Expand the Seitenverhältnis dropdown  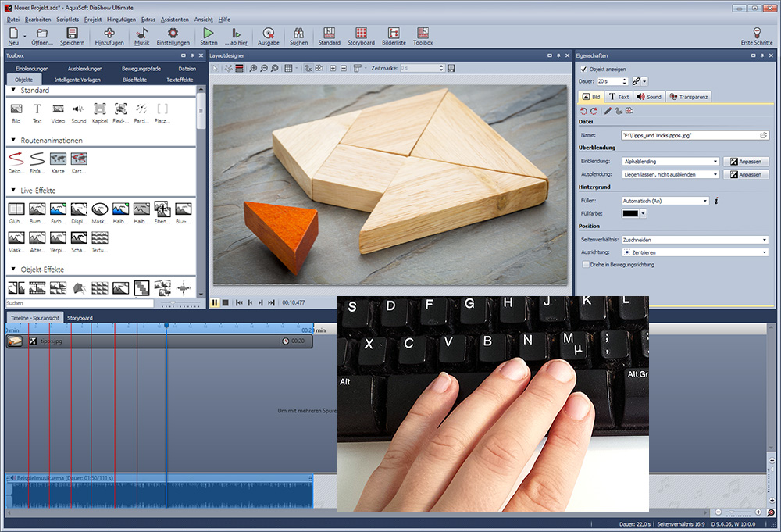coord(694,240)
